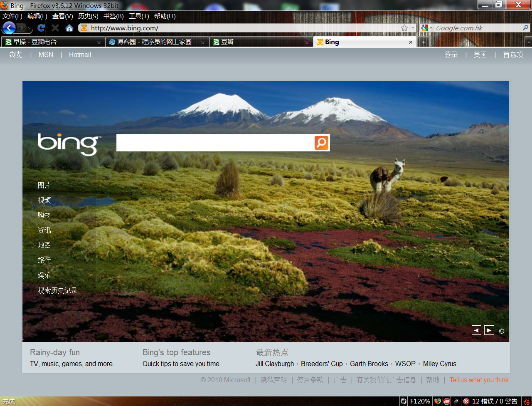
Task: Show the next background image
Action: point(489,330)
